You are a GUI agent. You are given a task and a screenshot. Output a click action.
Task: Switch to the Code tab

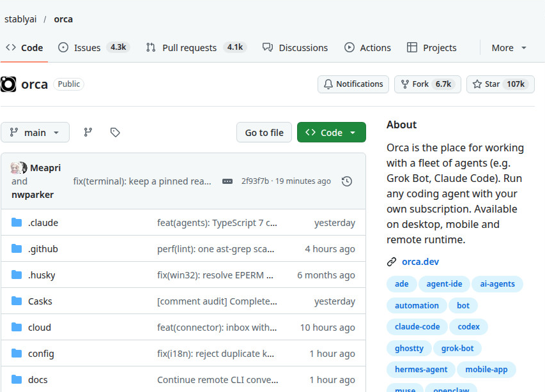(24, 48)
